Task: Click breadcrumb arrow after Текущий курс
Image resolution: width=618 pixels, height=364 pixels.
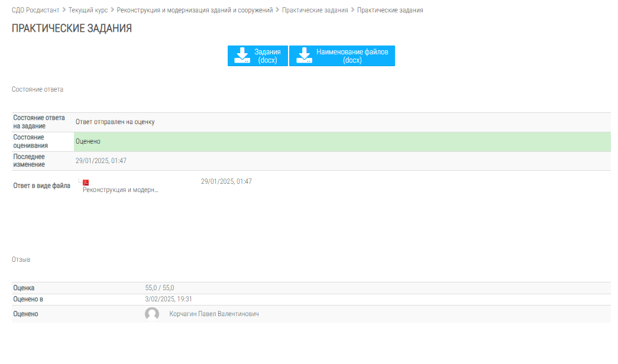Action: click(112, 10)
